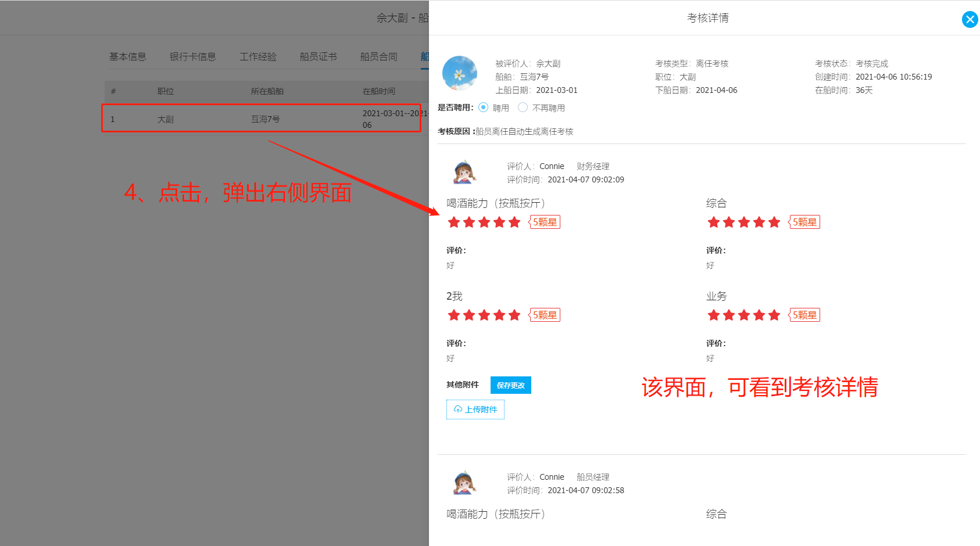Viewport: 980px width, 546px height.
Task: Click the 考核完成 status text
Action: pos(872,63)
